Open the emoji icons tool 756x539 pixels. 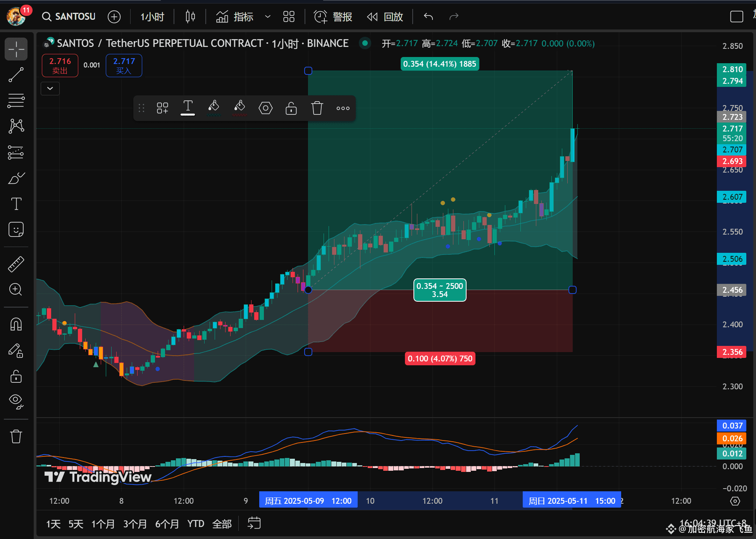tap(16, 230)
